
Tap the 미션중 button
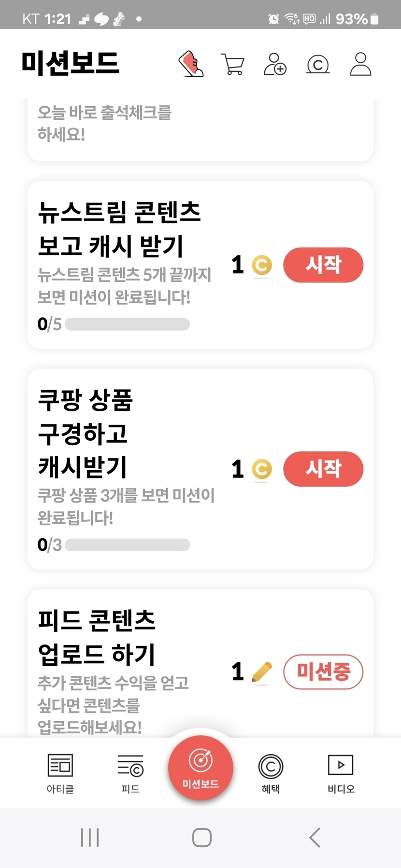coord(323,672)
